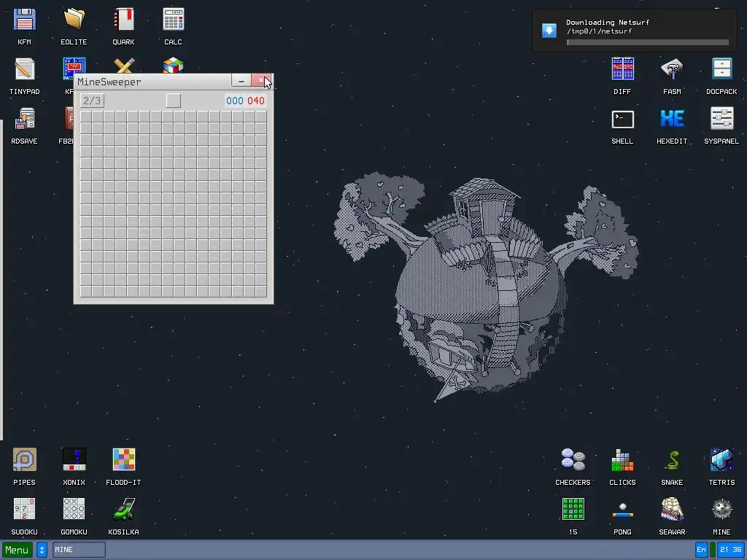Open the HEXEDIT icon
Viewport: 747px width, 560px height.
click(672, 119)
